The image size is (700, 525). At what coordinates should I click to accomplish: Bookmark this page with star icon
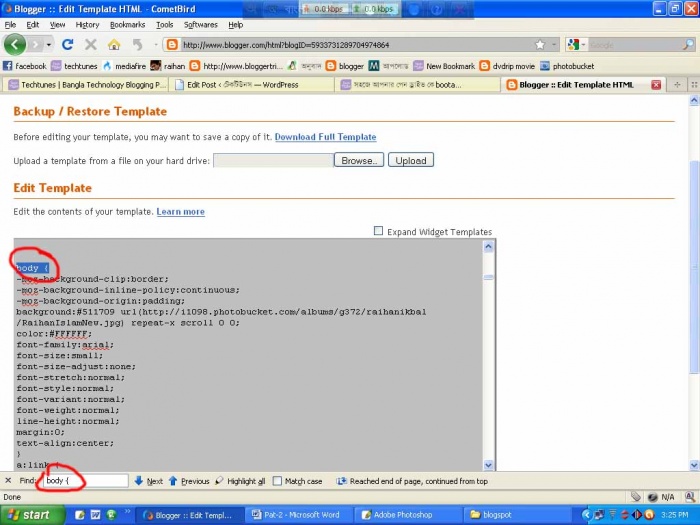540,45
